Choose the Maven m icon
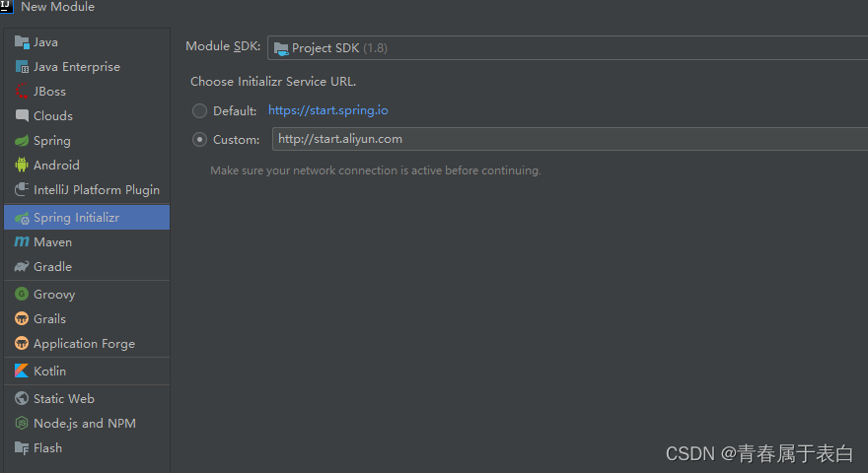Viewport: 868px width, 473px height. [x=22, y=241]
